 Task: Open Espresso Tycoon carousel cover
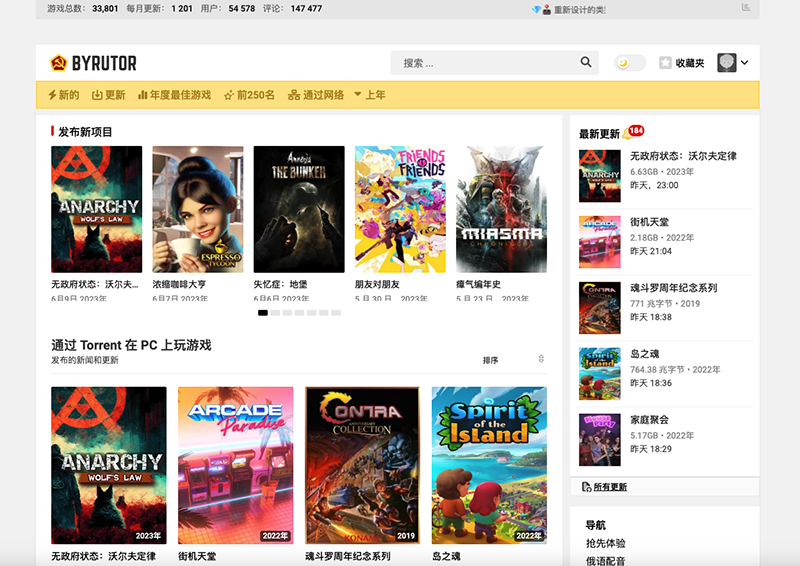tap(198, 209)
